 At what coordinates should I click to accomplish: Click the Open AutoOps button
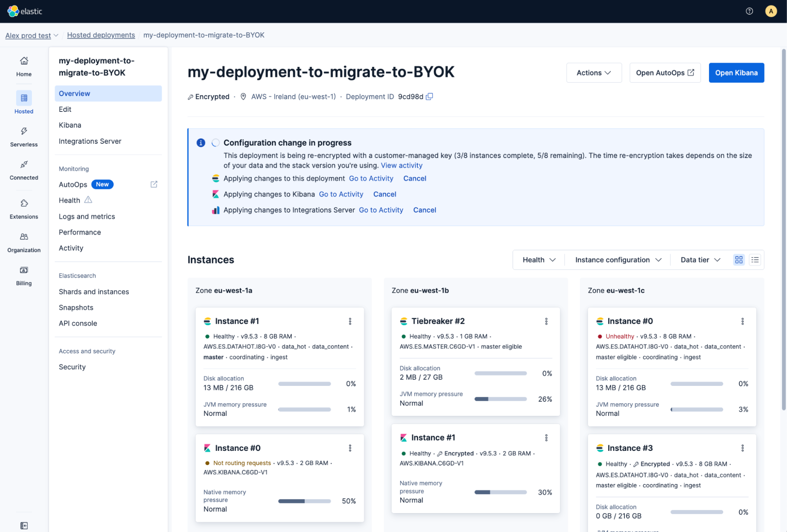665,73
